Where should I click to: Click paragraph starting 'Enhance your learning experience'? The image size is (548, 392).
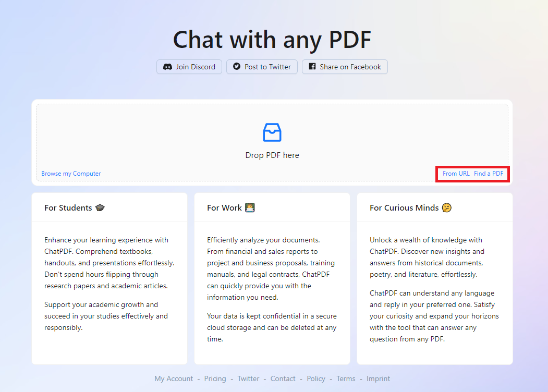(109, 263)
